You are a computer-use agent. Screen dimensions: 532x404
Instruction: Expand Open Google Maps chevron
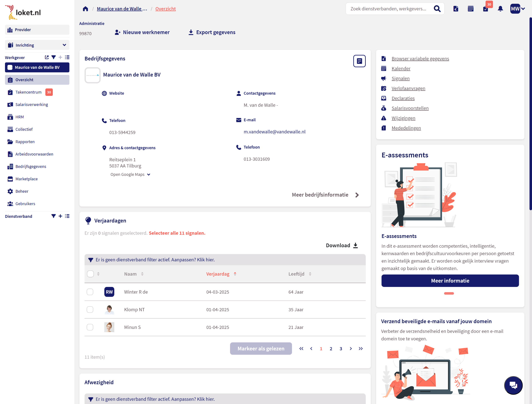pyautogui.click(x=149, y=174)
